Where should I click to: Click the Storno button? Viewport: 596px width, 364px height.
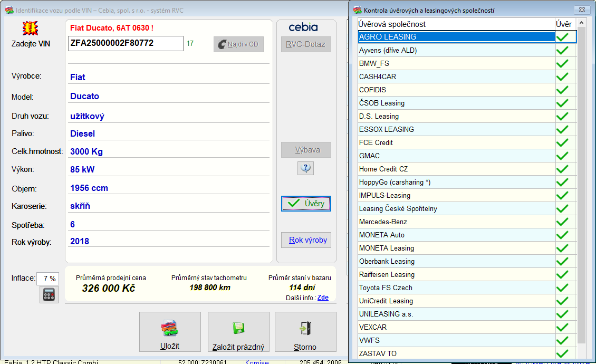click(305, 332)
